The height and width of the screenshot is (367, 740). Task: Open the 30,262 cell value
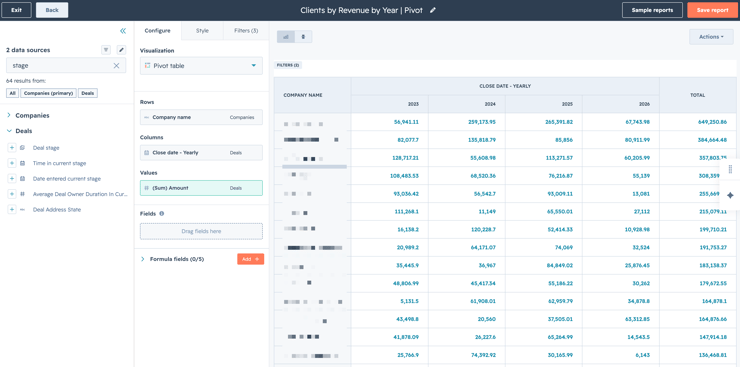click(x=640, y=283)
